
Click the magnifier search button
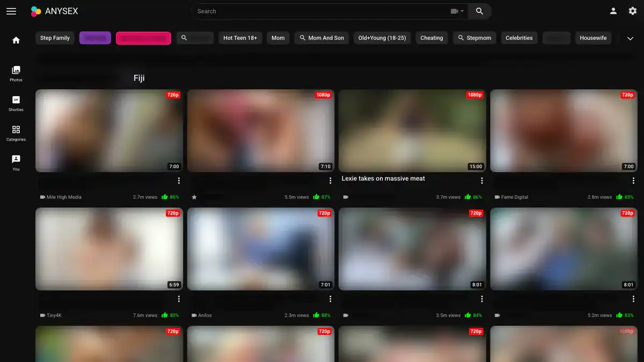click(x=479, y=11)
